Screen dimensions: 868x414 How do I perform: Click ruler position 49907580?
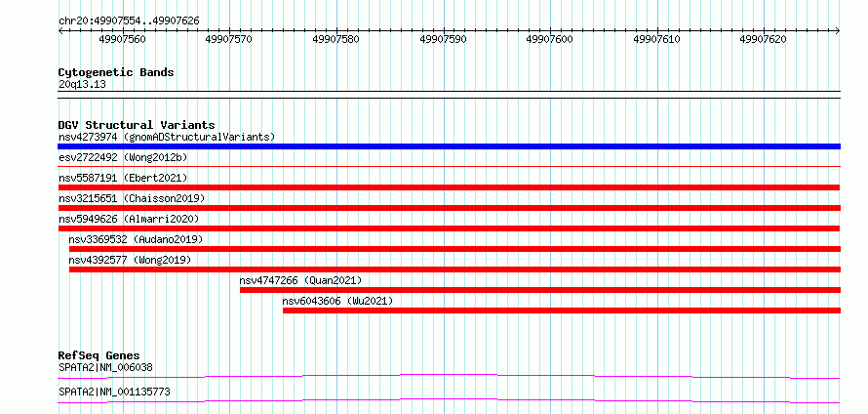point(336,39)
